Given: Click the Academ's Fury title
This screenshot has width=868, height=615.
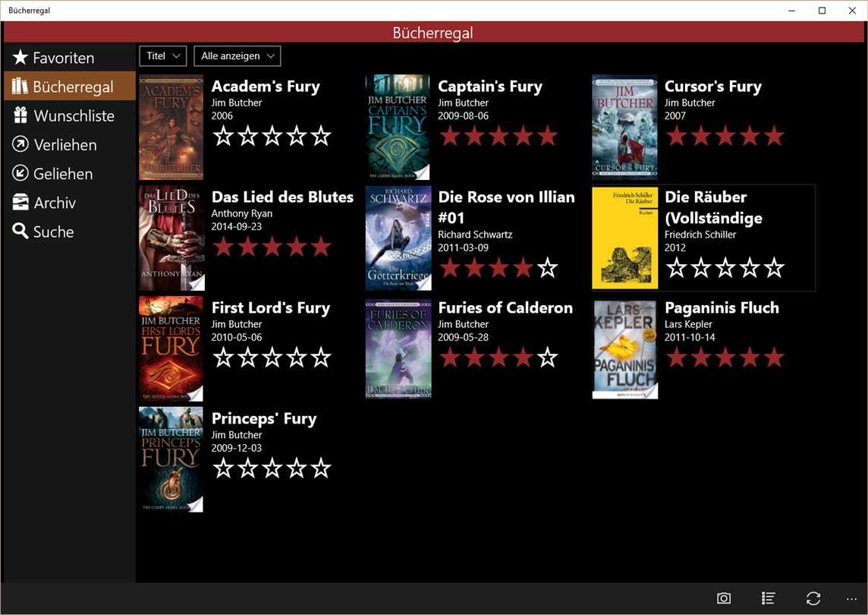Looking at the screenshot, I should 266,87.
